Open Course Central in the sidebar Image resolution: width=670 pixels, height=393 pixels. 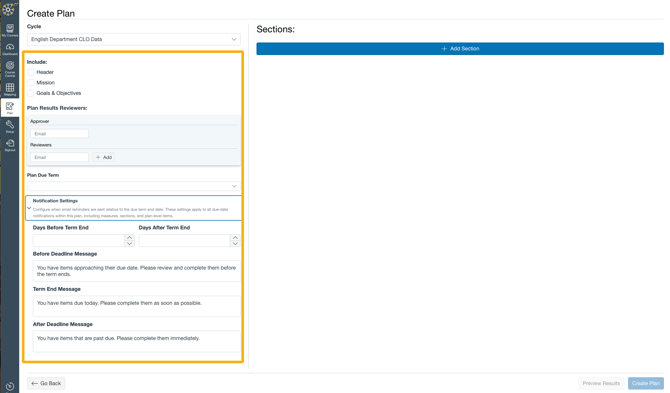click(x=10, y=68)
